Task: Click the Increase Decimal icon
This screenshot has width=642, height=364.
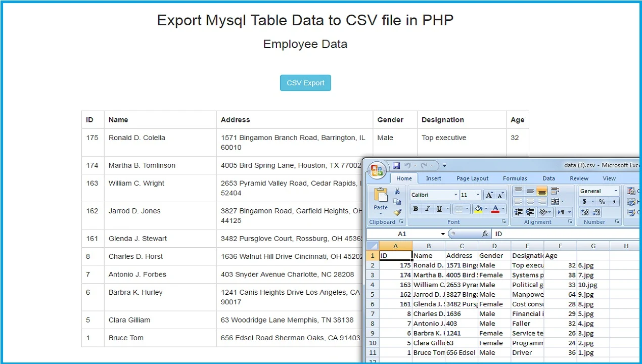Action: [585, 213]
